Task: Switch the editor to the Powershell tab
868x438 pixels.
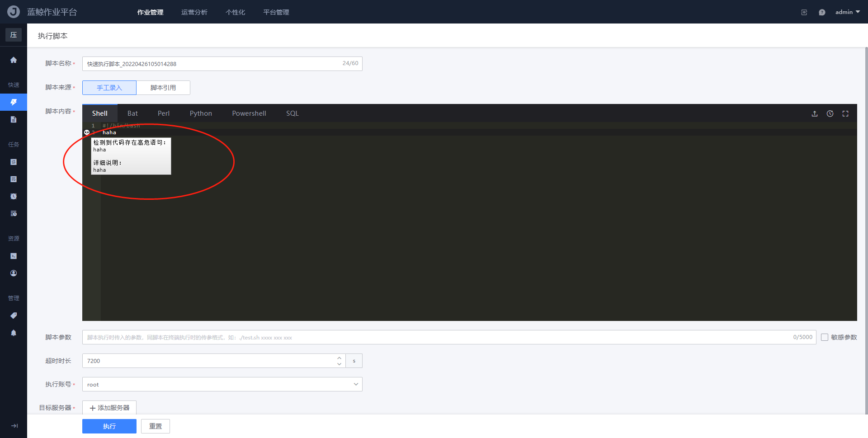Action: click(249, 113)
